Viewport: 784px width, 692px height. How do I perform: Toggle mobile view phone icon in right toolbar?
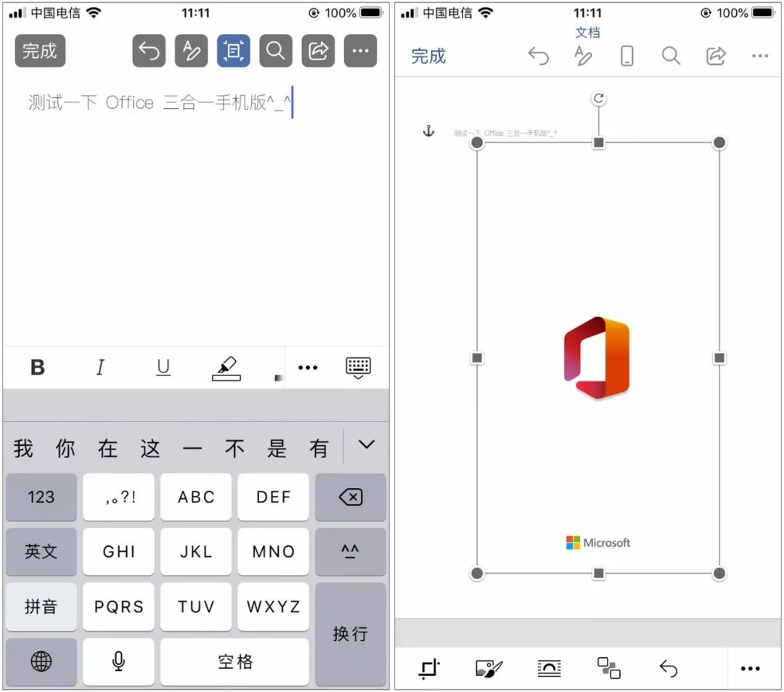pyautogui.click(x=627, y=56)
